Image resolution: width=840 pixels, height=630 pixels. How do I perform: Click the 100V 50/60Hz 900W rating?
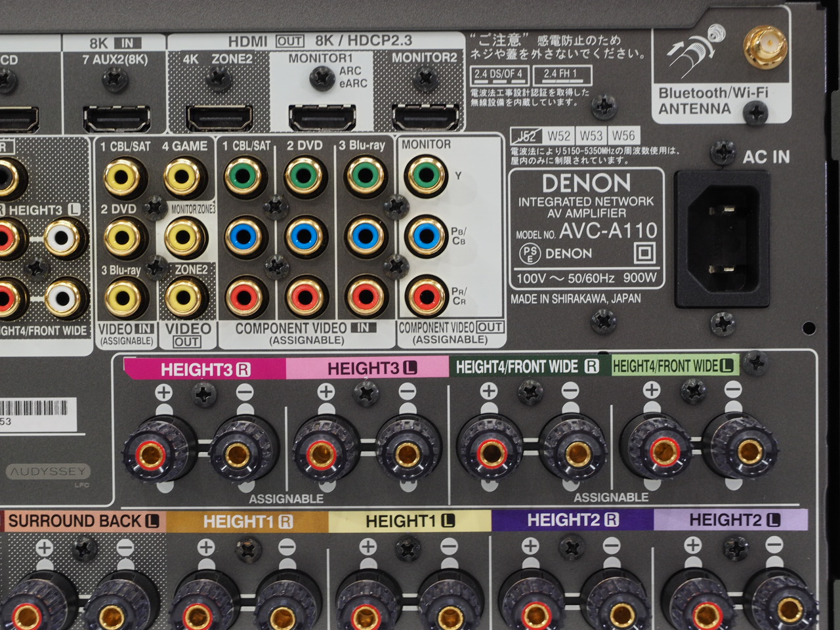(x=587, y=278)
